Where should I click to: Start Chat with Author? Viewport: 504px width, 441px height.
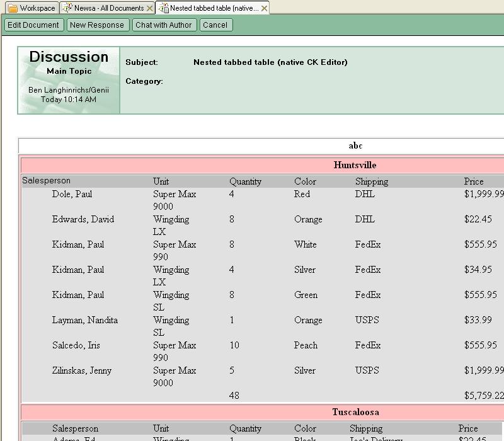pos(163,25)
